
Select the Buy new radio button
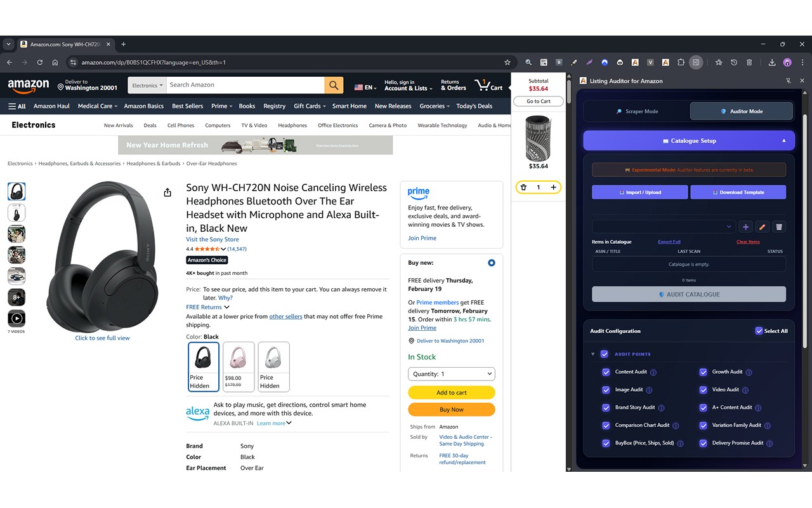tap(491, 263)
